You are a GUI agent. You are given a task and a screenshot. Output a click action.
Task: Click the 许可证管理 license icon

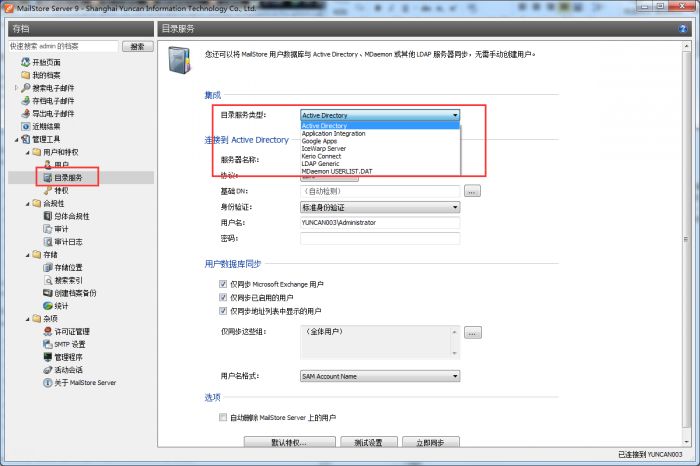[x=48, y=331]
